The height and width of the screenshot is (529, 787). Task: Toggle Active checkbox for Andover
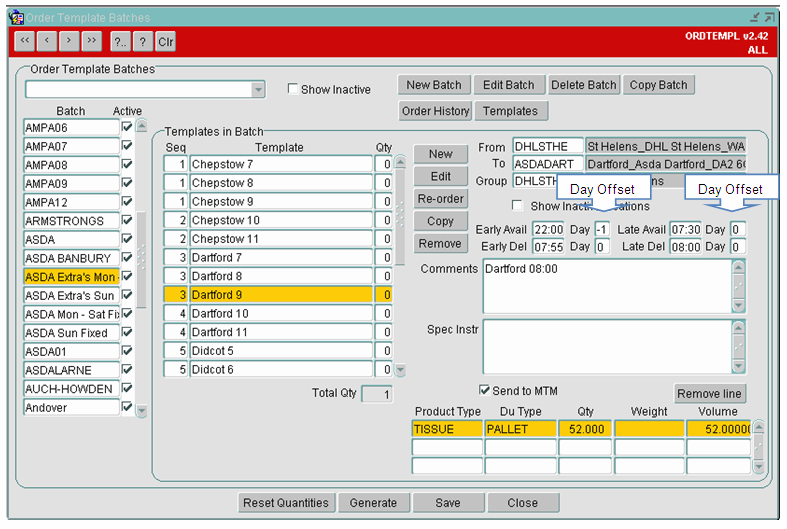127,407
